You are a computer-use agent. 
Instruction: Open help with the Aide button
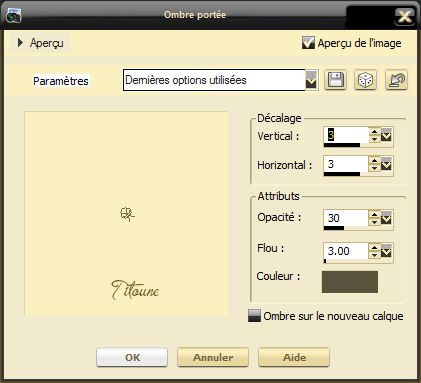(294, 357)
